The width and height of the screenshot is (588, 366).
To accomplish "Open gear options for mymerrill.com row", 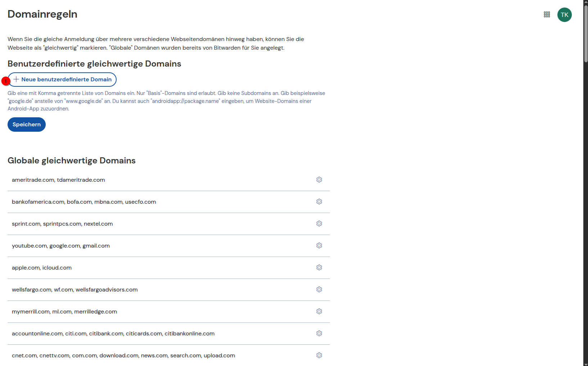I will [319, 311].
